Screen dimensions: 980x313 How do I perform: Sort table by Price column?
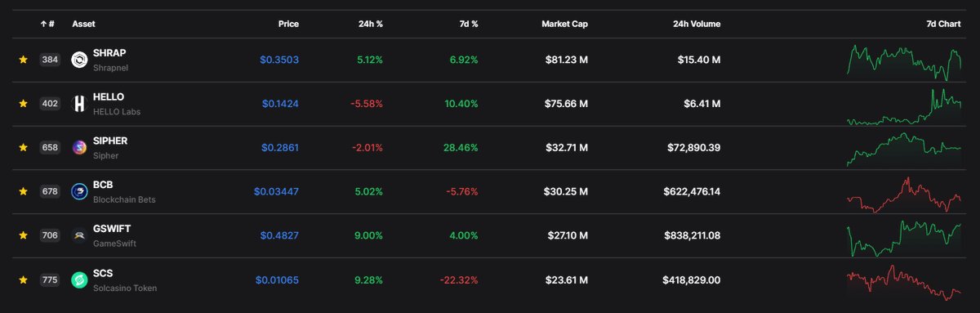tap(287, 25)
